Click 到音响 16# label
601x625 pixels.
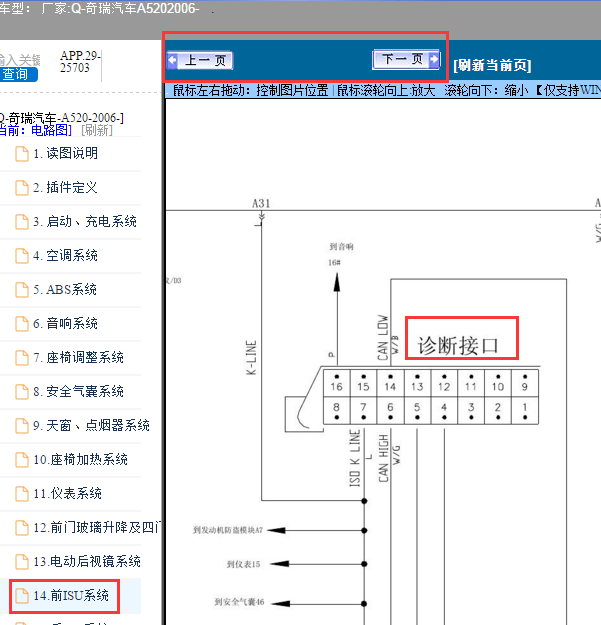pyautogui.click(x=339, y=254)
